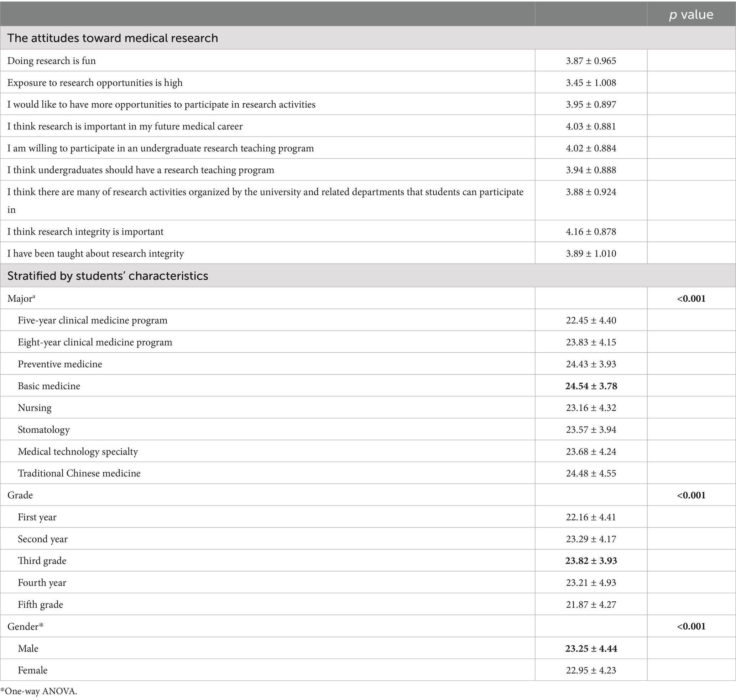This screenshot has height=700, width=736.
Task: Select the value 22.16 ± 4.41
Action: coord(591,518)
